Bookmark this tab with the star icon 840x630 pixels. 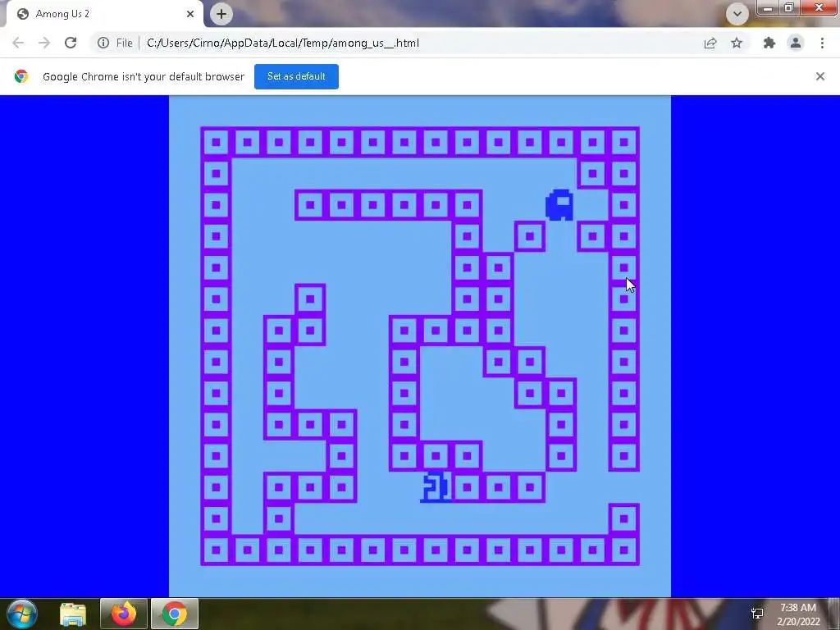click(x=737, y=43)
